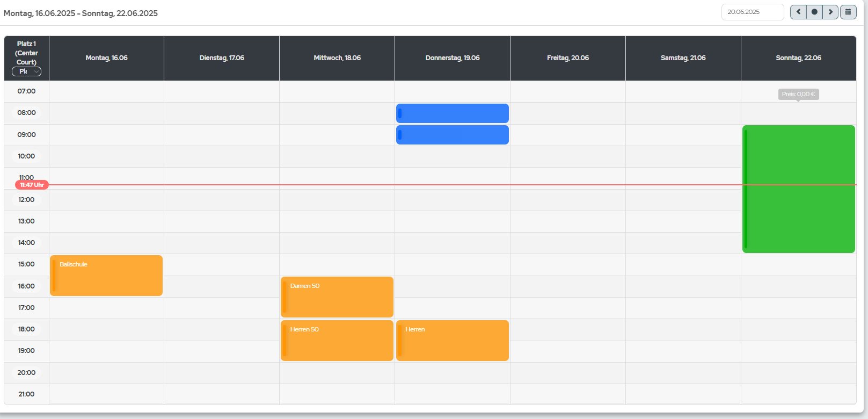Select empty Tuesday 20:00 time slot
868x419 pixels.
pos(222,373)
